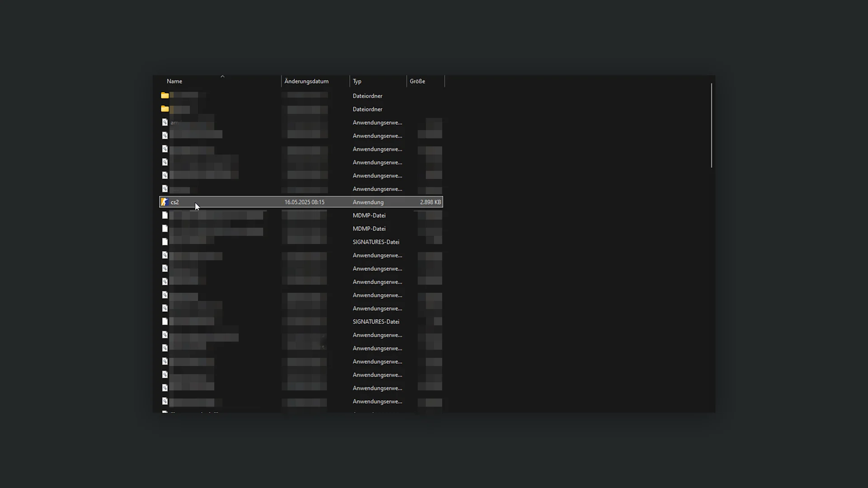This screenshot has width=868, height=488.
Task: Click the Anwendungserweiterung icon below the SIGNATURES row
Action: [x=165, y=255]
